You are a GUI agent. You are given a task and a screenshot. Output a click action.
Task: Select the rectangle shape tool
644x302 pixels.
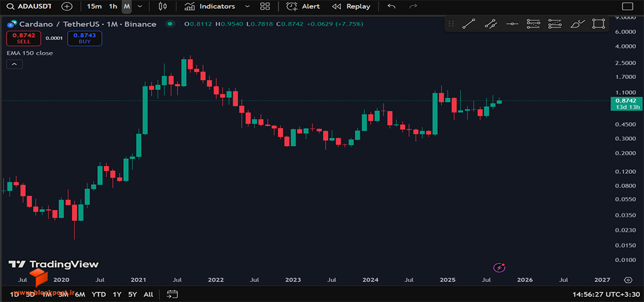pos(599,24)
